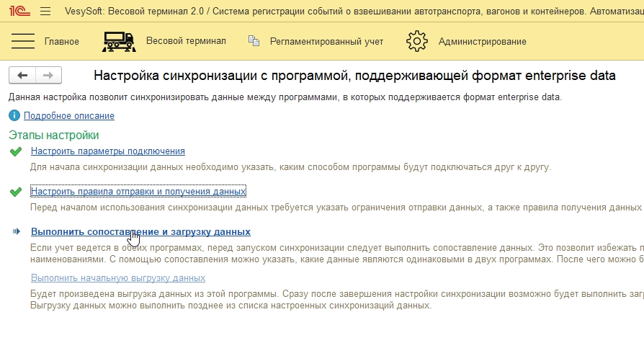644x356 pixels.
Task: Open the title bar hamburger menu
Action: [45, 11]
